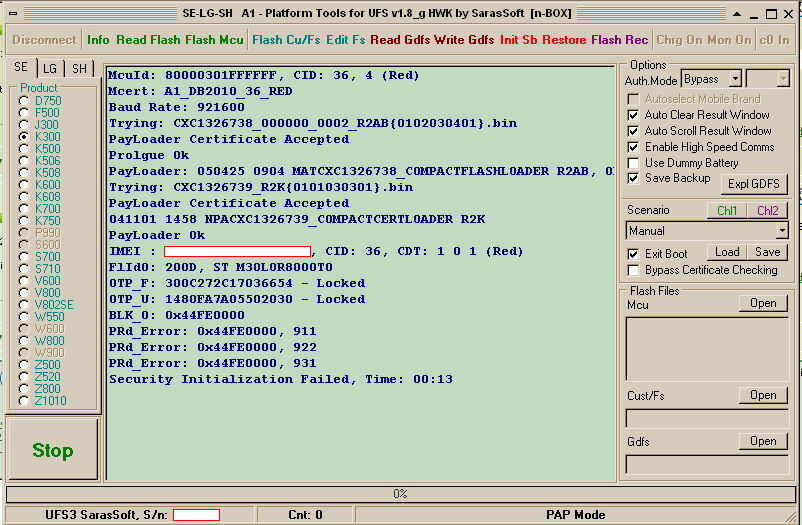This screenshot has width=802, height=525.
Task: Select the F500 product
Action: tap(24, 113)
